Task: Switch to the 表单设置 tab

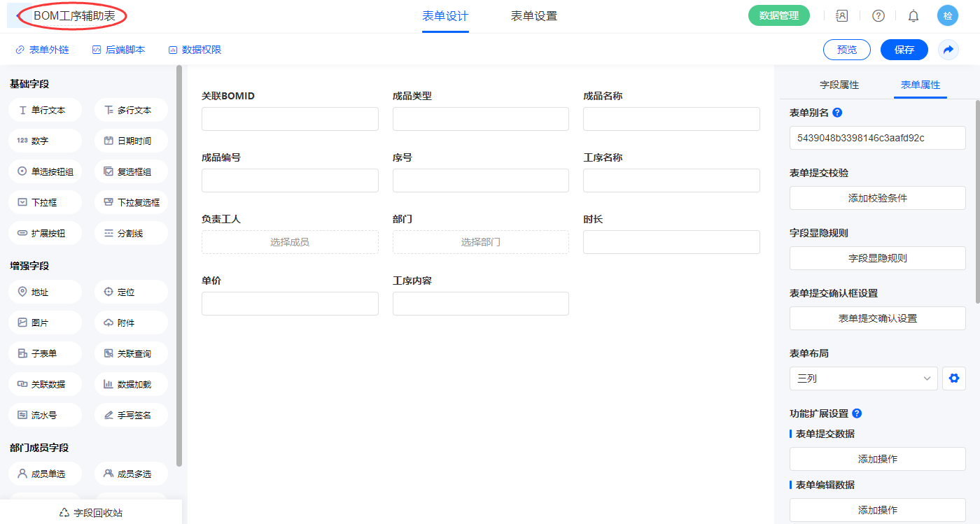Action: pos(533,16)
